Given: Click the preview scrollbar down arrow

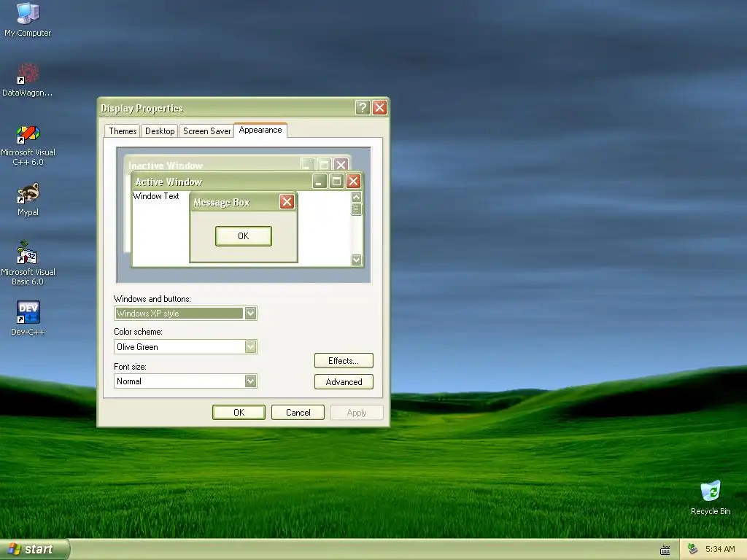Looking at the screenshot, I should coord(356,260).
